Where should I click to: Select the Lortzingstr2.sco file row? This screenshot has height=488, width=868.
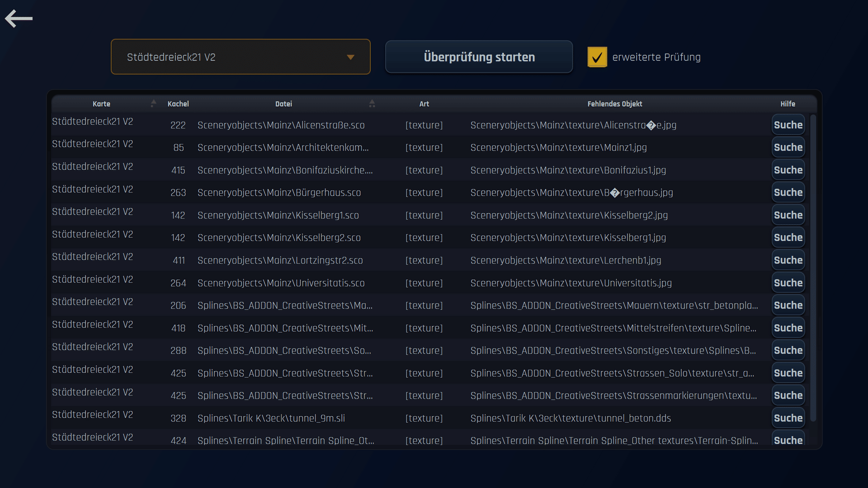click(x=280, y=260)
